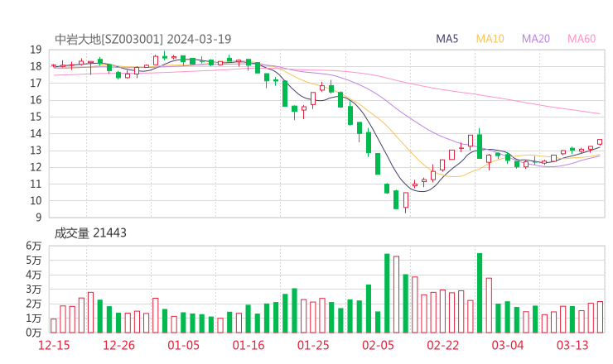Choose the 03-04 date axis label

tap(508, 345)
